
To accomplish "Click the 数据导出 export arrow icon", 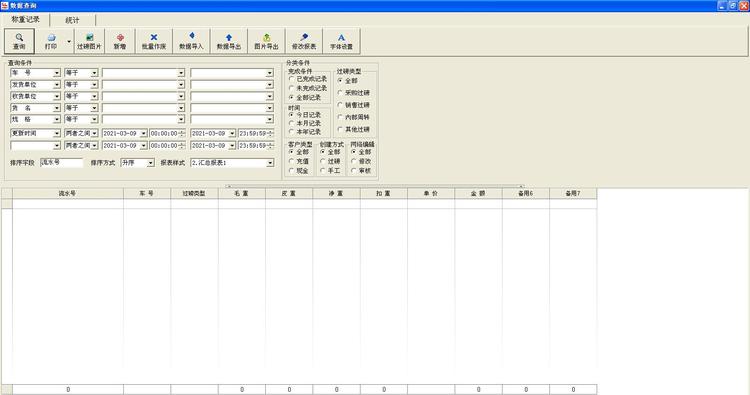I will coord(229,37).
